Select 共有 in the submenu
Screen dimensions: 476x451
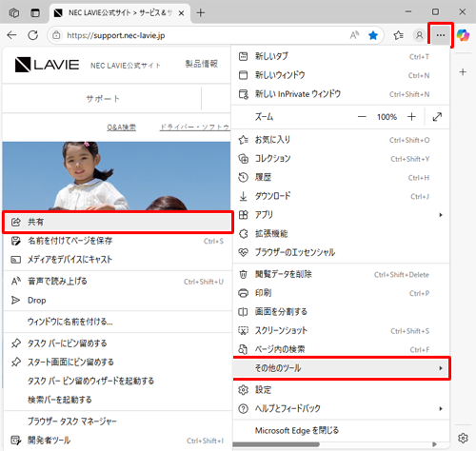click(x=118, y=222)
